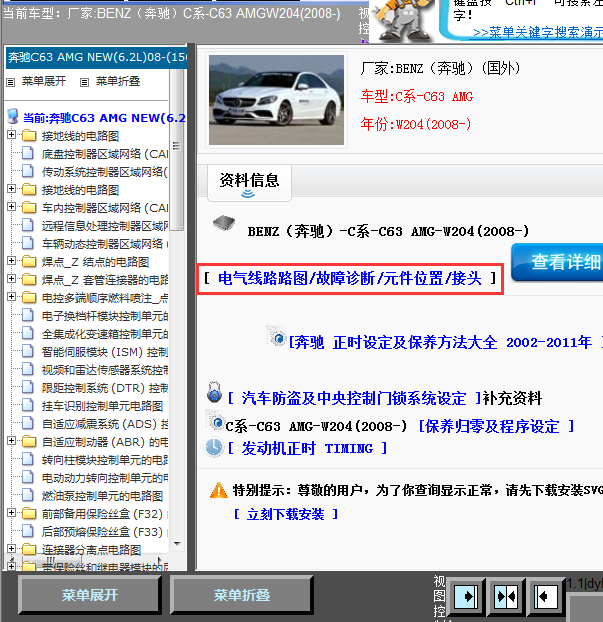603x622 pixels.
Task: Open 挂车识别控制单元电路图 document icon
Action: tap(28, 405)
